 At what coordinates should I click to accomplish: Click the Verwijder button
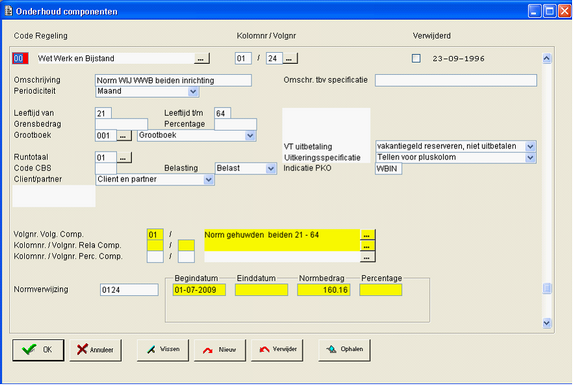277,350
